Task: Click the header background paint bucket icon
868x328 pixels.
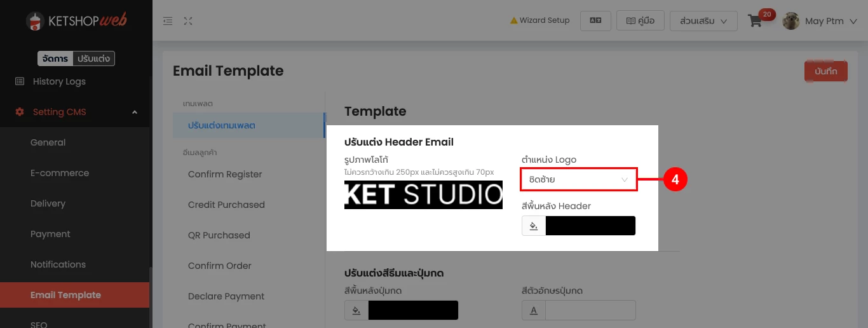Action: (534, 226)
